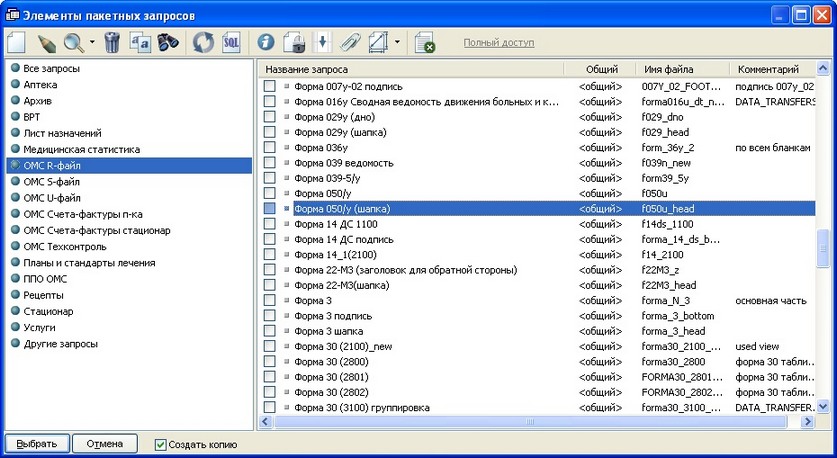Click the document with green X icon
The image size is (837, 458).
point(425,43)
